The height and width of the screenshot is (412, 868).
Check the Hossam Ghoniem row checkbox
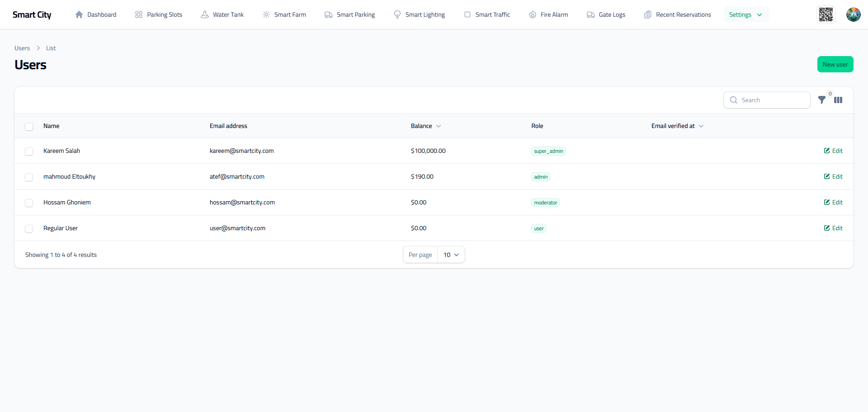[x=29, y=203]
